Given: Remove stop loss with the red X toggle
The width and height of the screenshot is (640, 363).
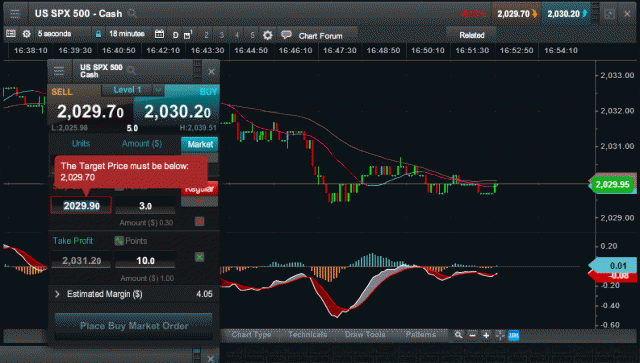Looking at the screenshot, I should tap(199, 221).
